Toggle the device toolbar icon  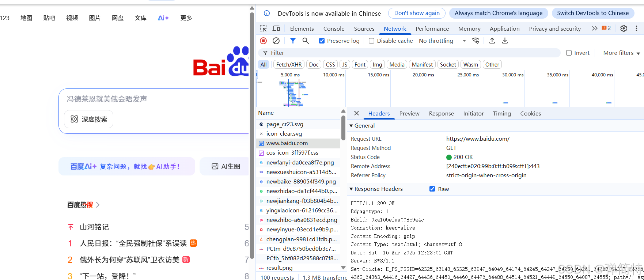(x=276, y=29)
